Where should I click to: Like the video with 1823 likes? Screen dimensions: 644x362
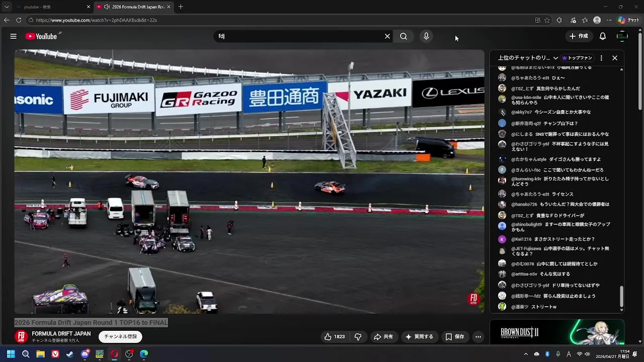point(335,337)
